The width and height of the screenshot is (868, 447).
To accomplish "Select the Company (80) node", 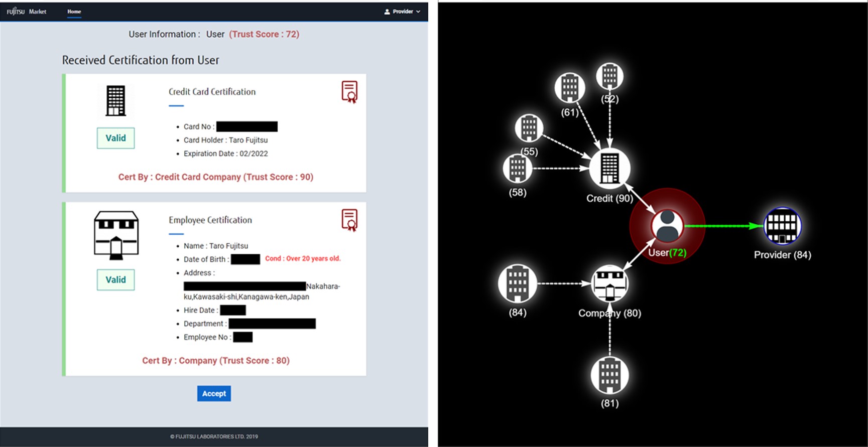I will [x=609, y=284].
